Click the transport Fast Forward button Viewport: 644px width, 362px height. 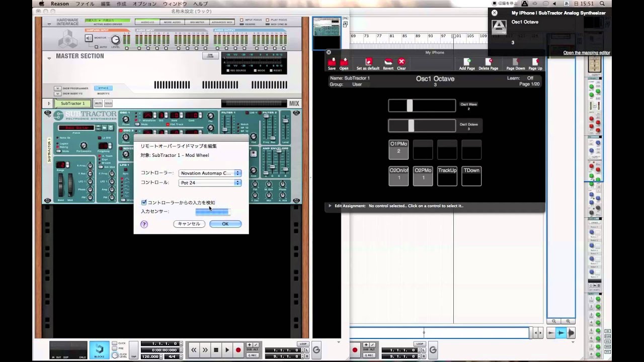point(205,350)
